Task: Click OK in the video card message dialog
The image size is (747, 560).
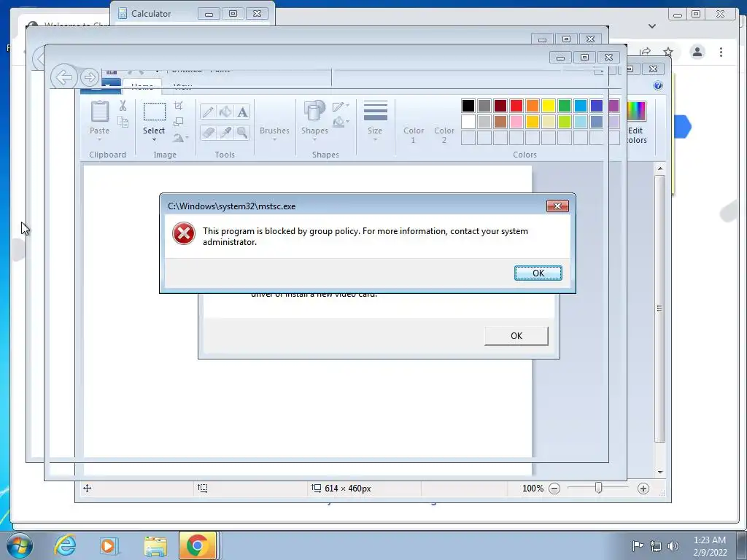Action: click(516, 335)
